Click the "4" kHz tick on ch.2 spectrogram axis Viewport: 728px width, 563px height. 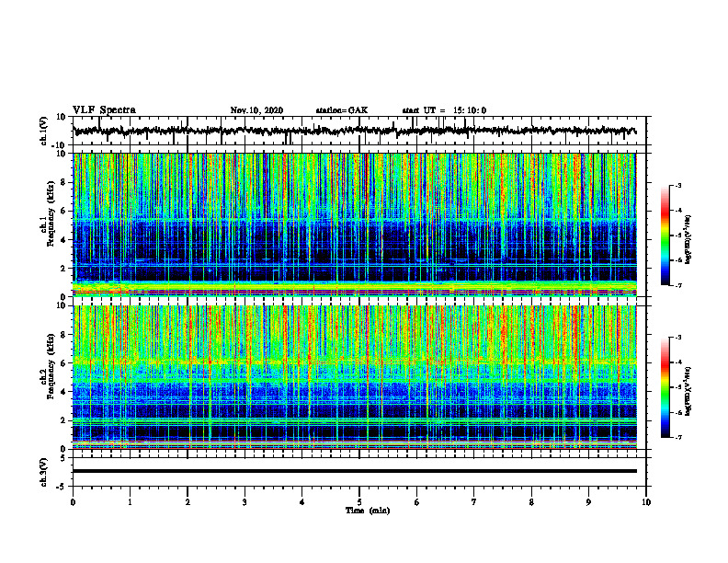64,392
